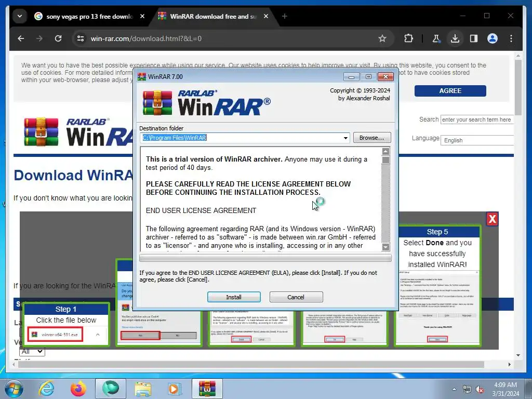Open Firefox from the taskbar
This screenshot has width=532, height=399.
78,389
